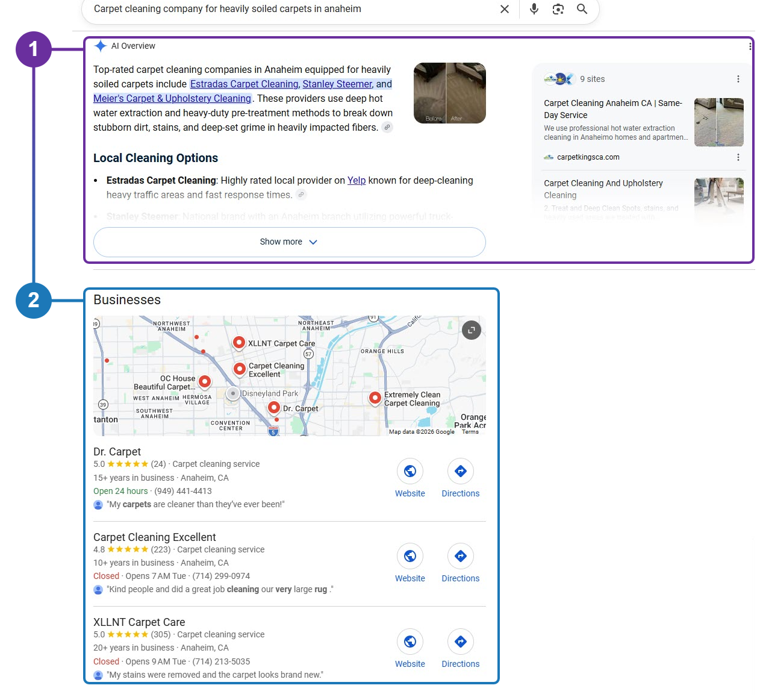Screen dimensions: 760x700
Task: Submit search with magnifying glass icon
Action: click(582, 9)
